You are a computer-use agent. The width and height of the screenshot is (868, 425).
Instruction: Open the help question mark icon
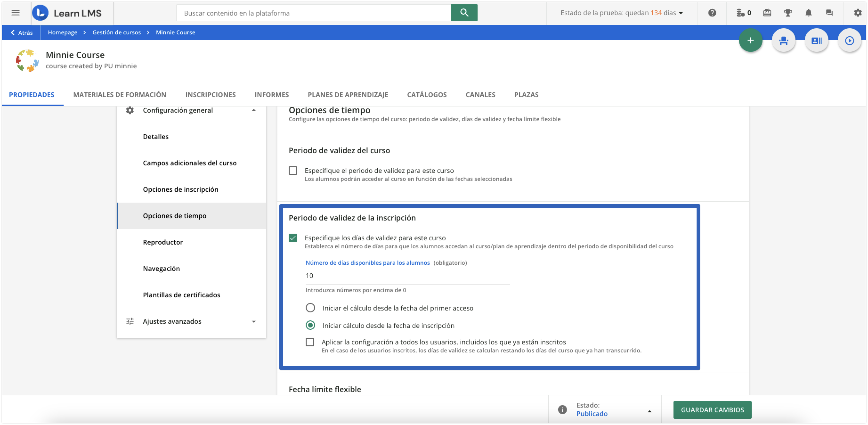point(712,13)
